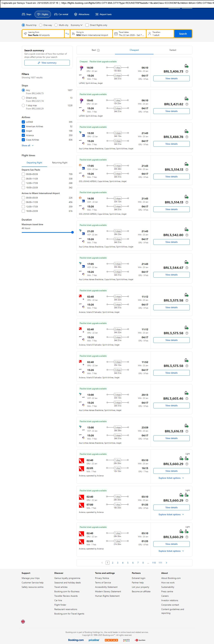Click the info icon beside Best tab
This screenshot has height=644, width=214.
coord(98,50)
